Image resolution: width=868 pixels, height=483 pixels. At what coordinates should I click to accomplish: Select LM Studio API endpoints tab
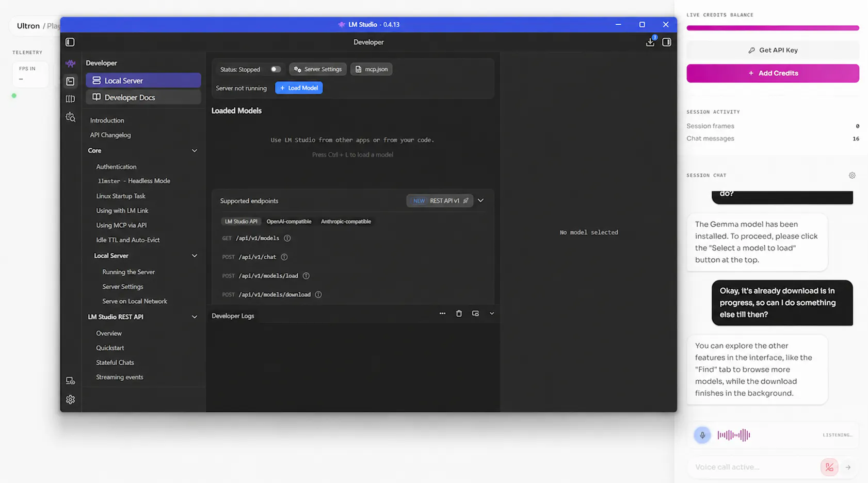241,222
